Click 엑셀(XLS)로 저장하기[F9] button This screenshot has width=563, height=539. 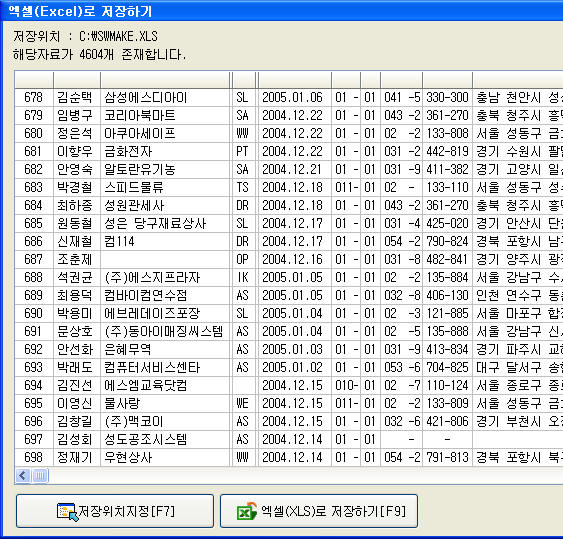pyautogui.click(x=319, y=511)
